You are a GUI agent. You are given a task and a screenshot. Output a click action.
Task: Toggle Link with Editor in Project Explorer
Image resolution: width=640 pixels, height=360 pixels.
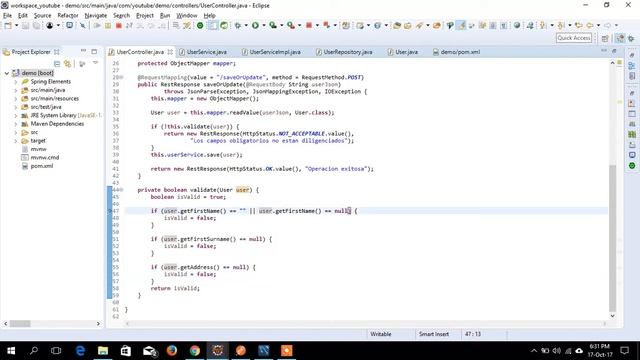[67, 64]
